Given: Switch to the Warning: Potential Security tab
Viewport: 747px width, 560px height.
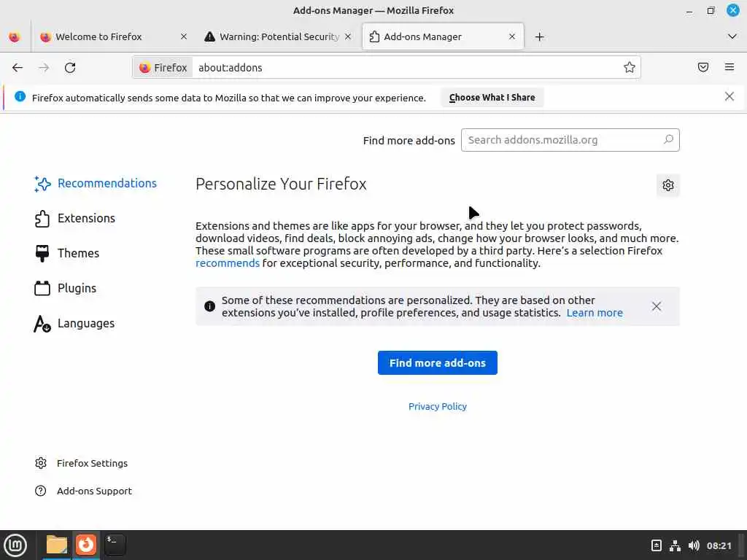Looking at the screenshot, I should [x=279, y=36].
